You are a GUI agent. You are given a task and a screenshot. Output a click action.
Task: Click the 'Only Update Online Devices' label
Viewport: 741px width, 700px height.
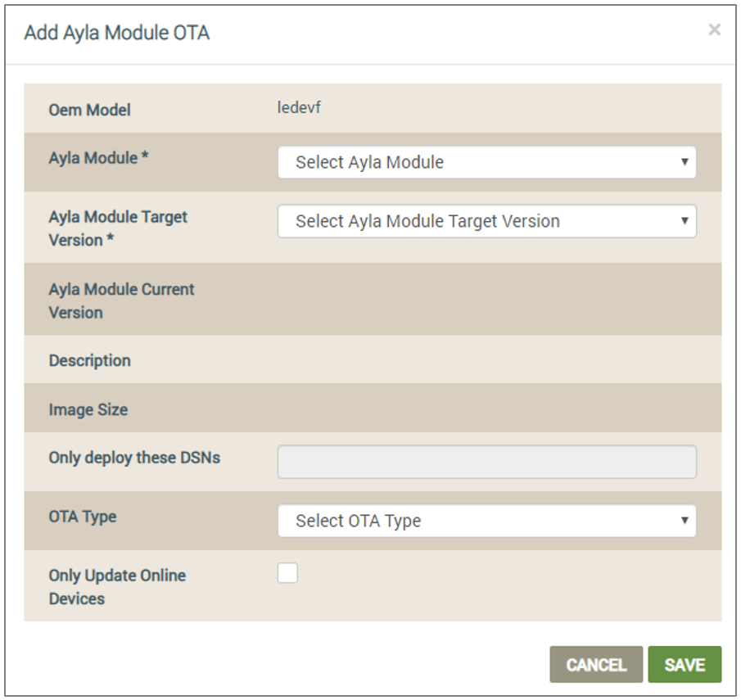pyautogui.click(x=117, y=586)
